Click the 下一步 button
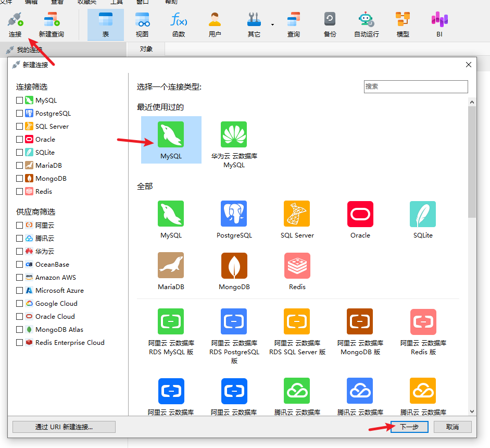Viewport: 490px width, 448px height. (x=409, y=427)
